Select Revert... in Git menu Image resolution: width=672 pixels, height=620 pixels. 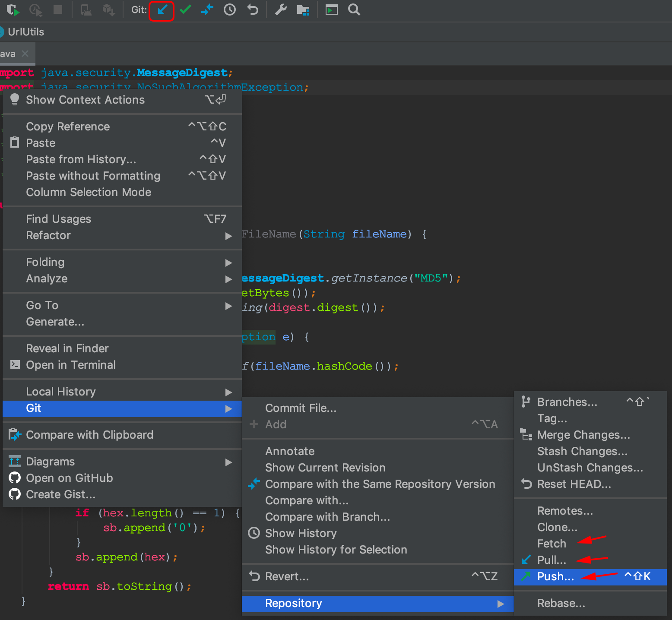coord(377,576)
